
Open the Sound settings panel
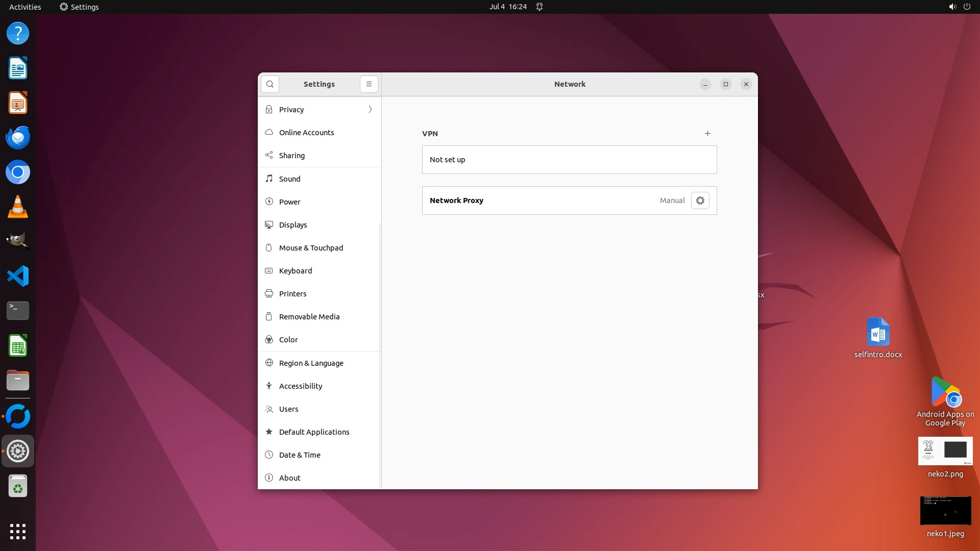(x=289, y=179)
